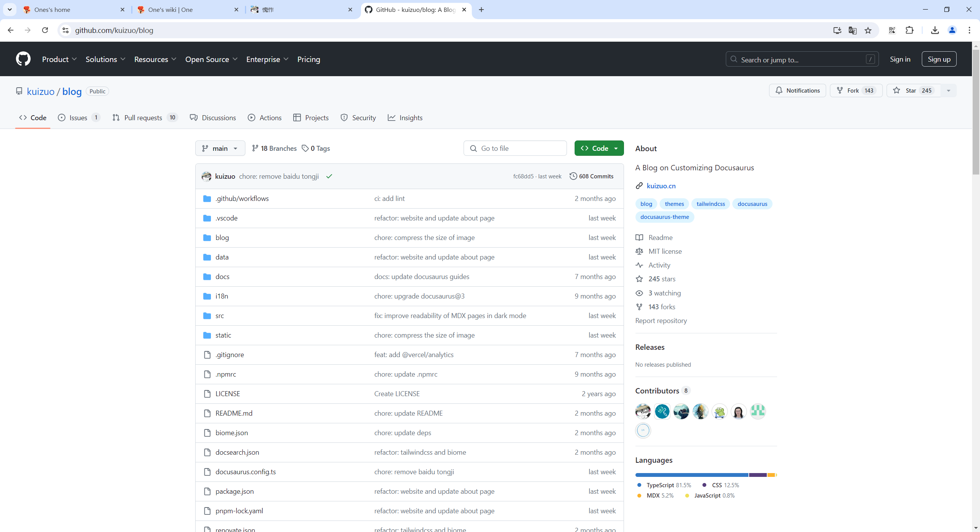The width and height of the screenshot is (980, 532).
Task: Click the frog contributor avatar
Action: pyautogui.click(x=720, y=411)
